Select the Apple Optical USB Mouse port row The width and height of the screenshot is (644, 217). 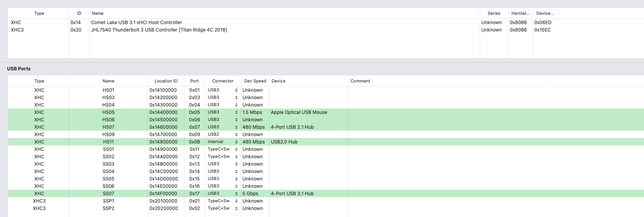pyautogui.click(x=299, y=112)
